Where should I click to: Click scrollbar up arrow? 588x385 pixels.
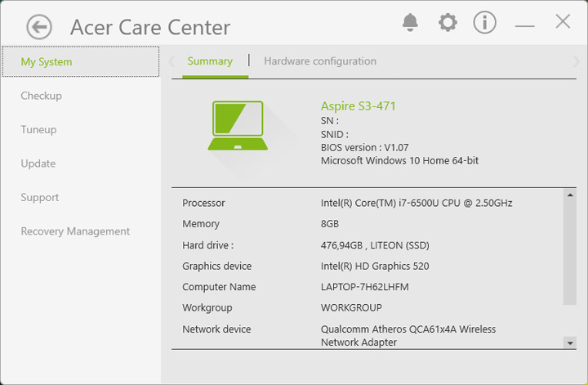click(570, 195)
